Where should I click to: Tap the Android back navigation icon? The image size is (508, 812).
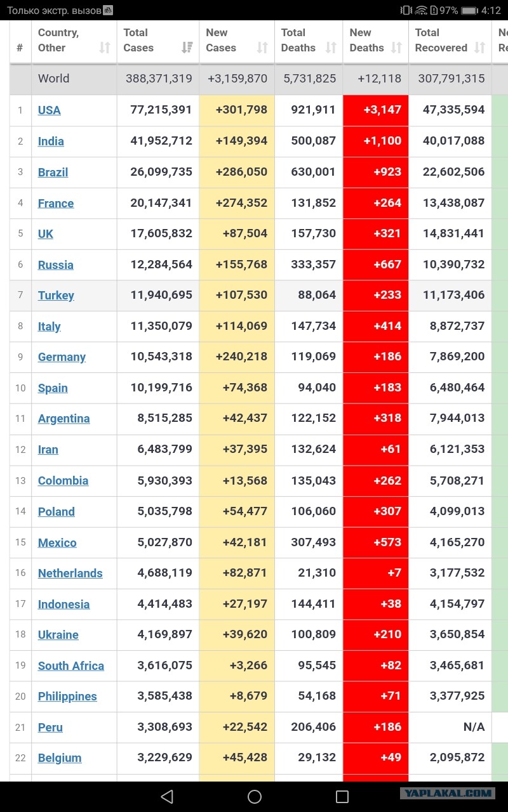pyautogui.click(x=167, y=797)
